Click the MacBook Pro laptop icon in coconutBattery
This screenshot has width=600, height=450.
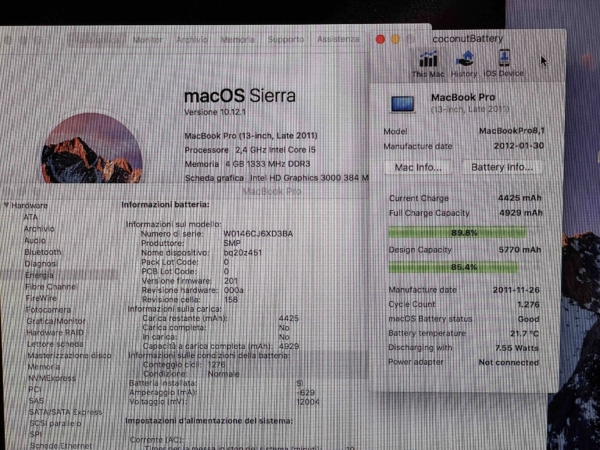[x=403, y=104]
